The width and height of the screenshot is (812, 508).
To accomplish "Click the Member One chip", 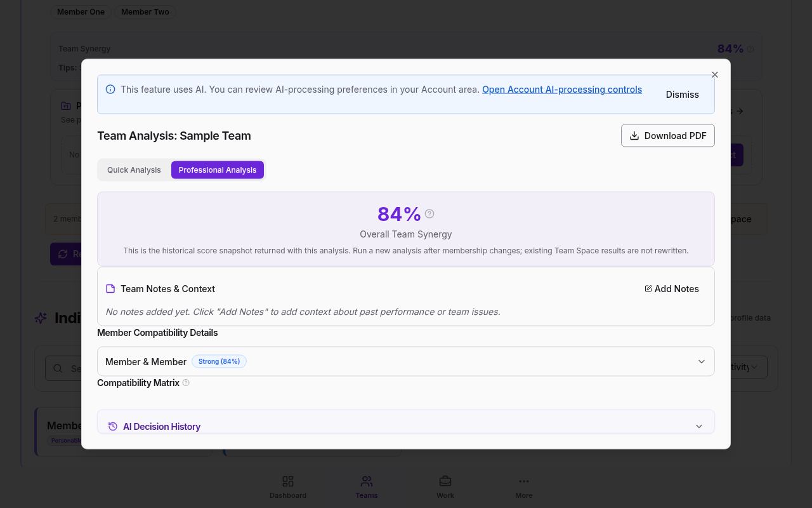I will [81, 12].
